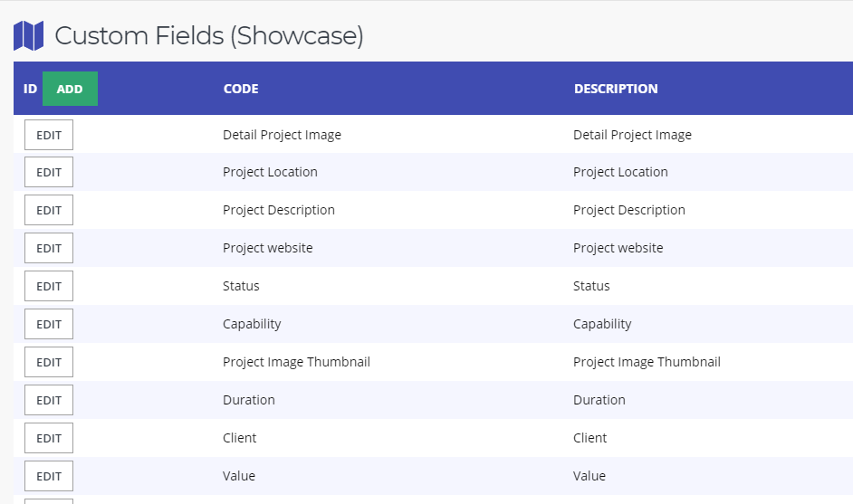The height and width of the screenshot is (504, 853).
Task: Click the map icon beside Custom Fields title
Action: (28, 36)
